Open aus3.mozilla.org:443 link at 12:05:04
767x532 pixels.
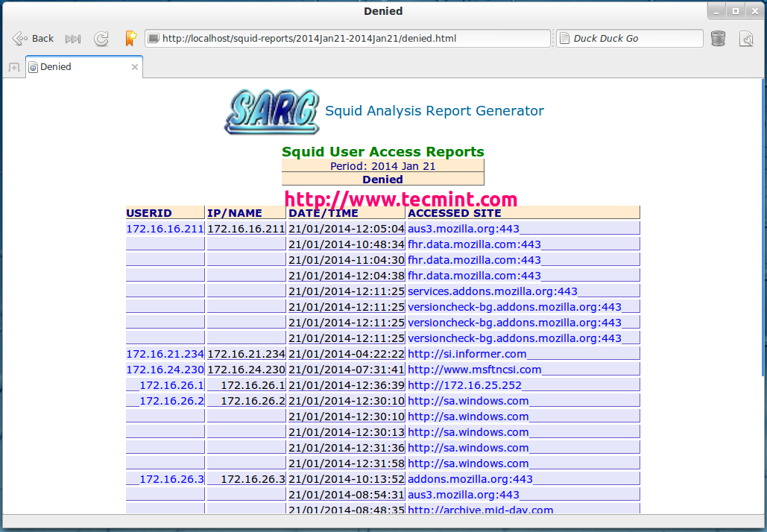tap(463, 228)
